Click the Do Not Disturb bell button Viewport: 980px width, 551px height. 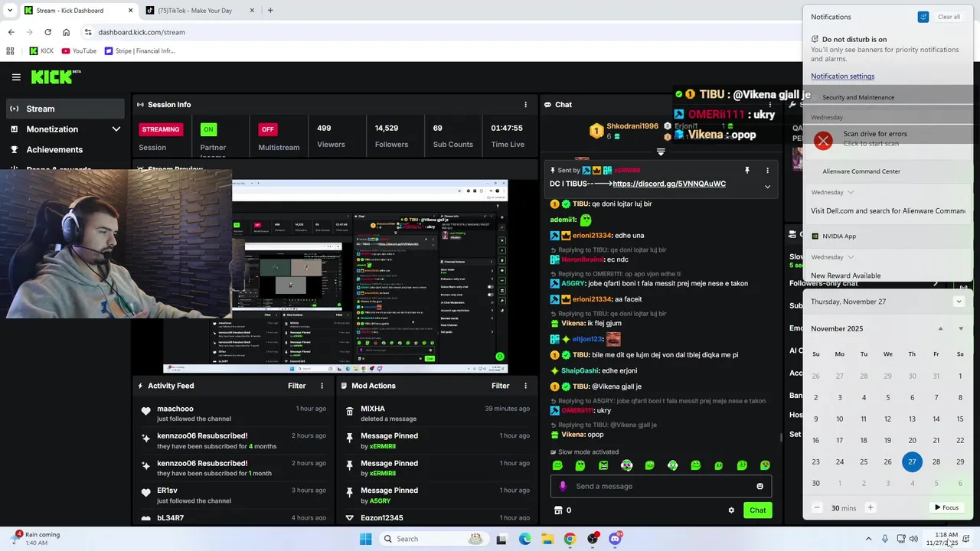pyautogui.click(x=923, y=17)
